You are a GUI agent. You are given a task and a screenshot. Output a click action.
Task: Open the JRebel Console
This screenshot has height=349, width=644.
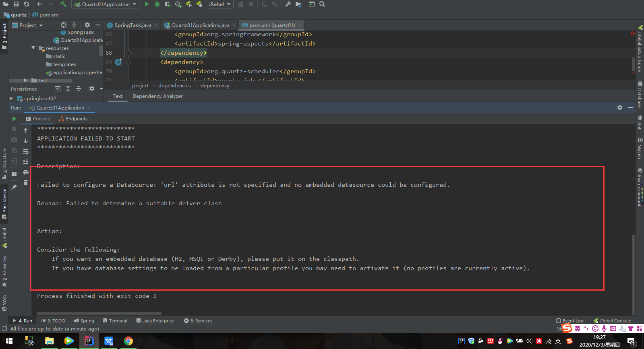(x=612, y=321)
